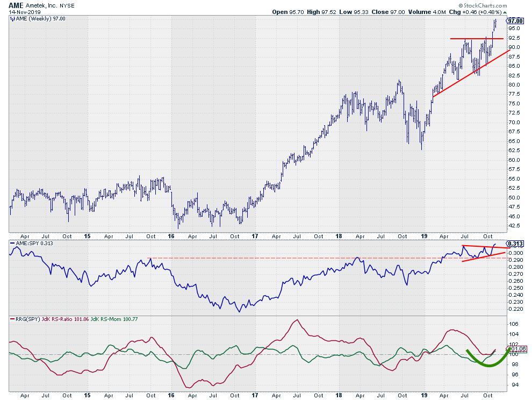
Task: Click the 87.5 label on the price axis
Action: click(x=514, y=56)
